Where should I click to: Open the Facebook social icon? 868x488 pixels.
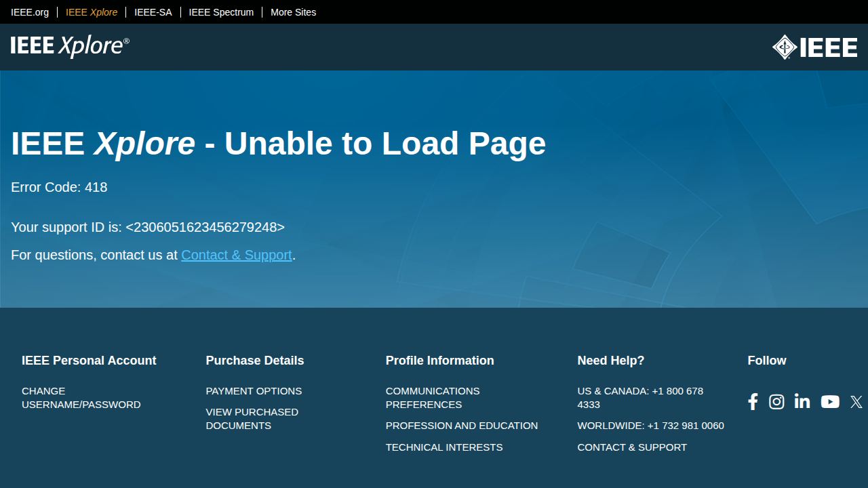(x=753, y=402)
